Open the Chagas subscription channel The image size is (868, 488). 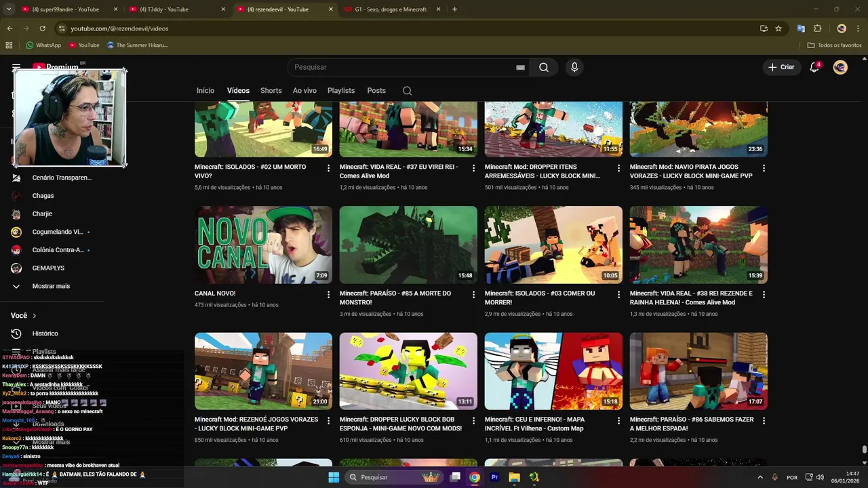click(43, 196)
